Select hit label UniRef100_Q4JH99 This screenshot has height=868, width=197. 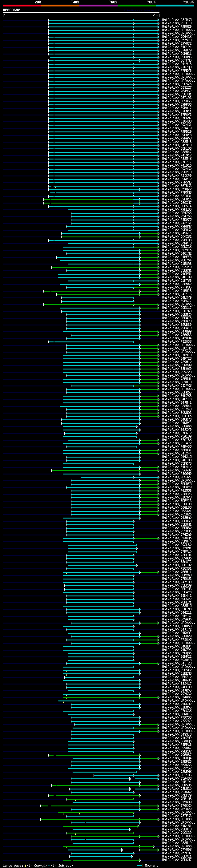tap(177, 332)
